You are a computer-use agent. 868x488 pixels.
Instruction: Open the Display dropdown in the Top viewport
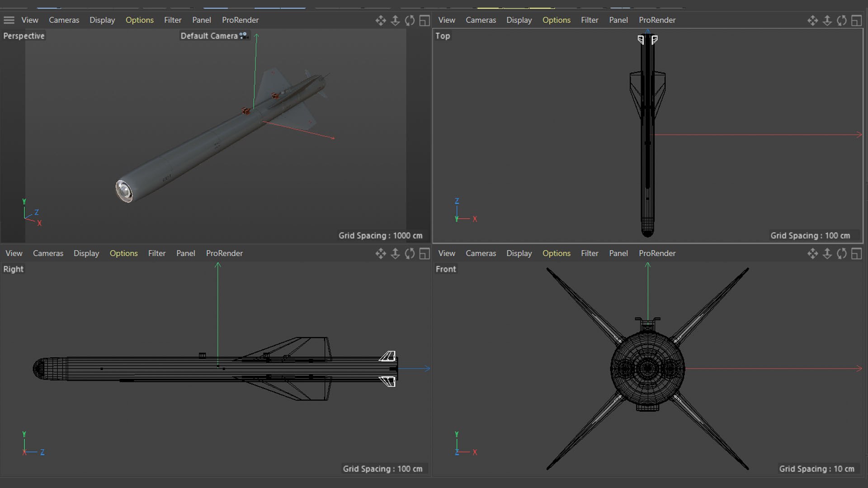[519, 20]
